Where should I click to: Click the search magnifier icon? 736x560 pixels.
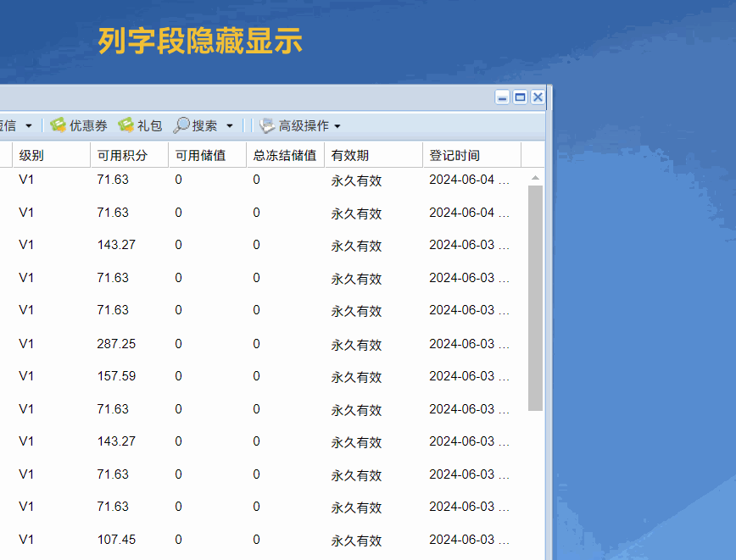coord(181,125)
